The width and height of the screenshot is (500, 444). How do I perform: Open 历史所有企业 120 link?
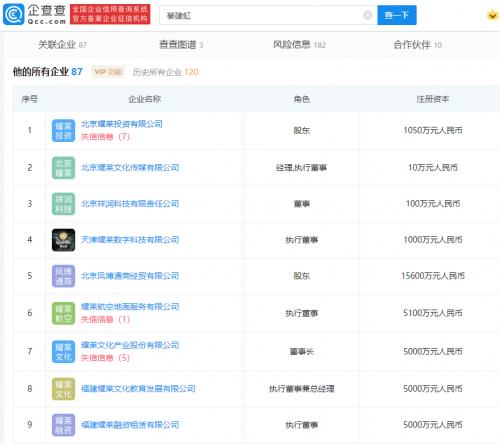click(x=165, y=72)
